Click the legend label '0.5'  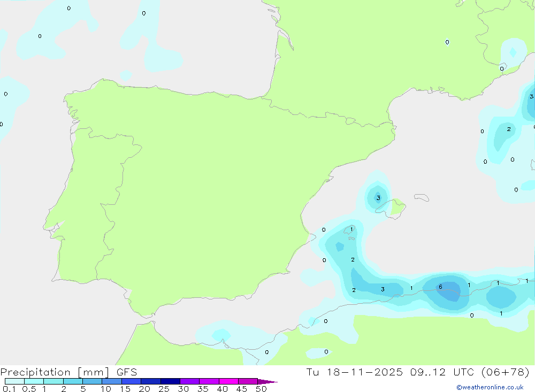click(29, 389)
